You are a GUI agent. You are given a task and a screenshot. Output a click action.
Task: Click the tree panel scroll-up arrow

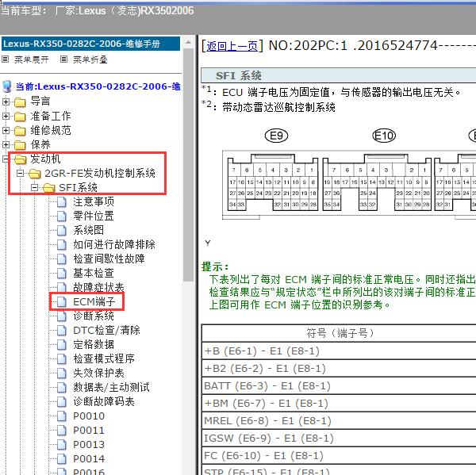pyautogui.click(x=188, y=43)
